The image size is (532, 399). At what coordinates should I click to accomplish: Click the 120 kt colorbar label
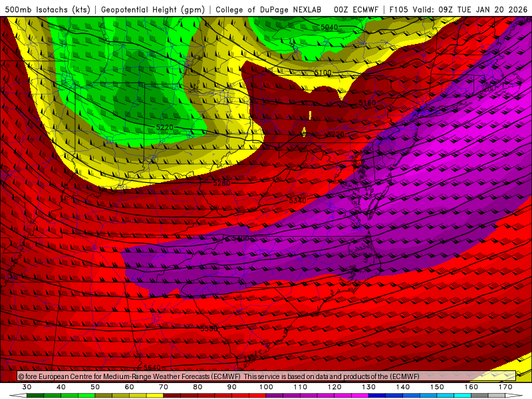point(334,387)
